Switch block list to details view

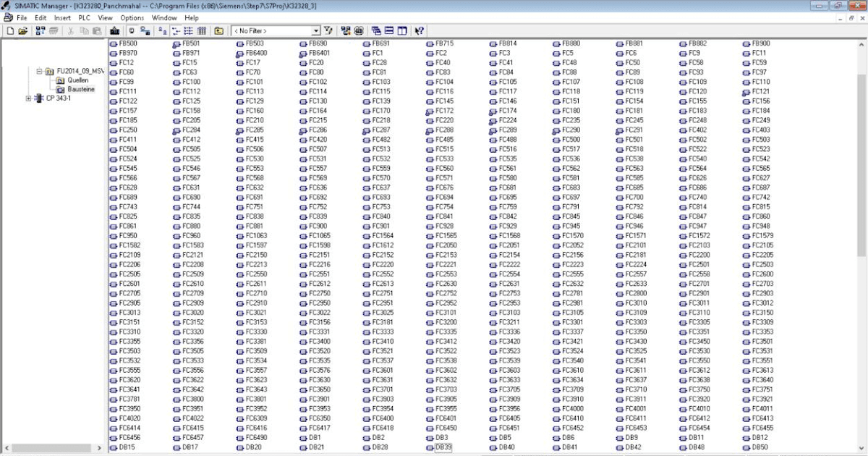201,30
